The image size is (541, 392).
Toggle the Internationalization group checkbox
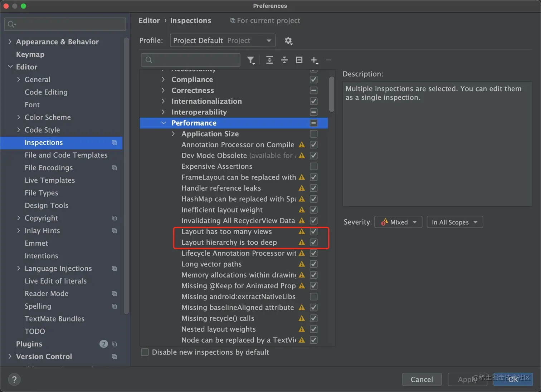(x=314, y=101)
